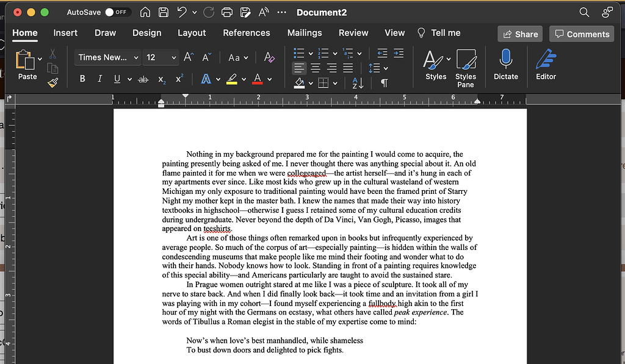
Task: Expand the Paste options arrow
Action: (40, 59)
